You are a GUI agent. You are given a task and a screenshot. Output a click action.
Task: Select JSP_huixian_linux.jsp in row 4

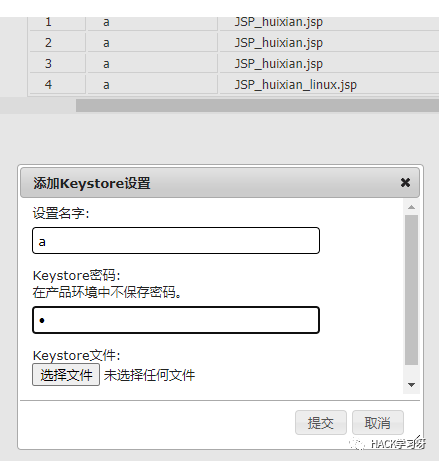296,85
